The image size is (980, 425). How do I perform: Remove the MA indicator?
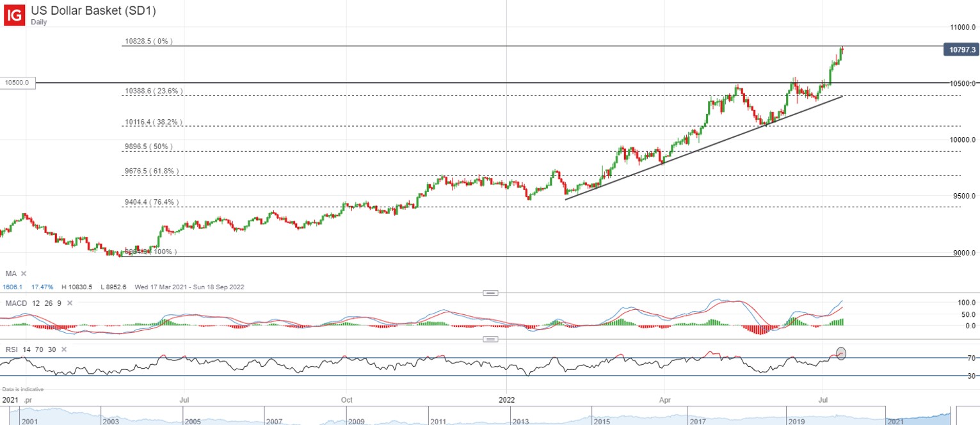[x=24, y=273]
